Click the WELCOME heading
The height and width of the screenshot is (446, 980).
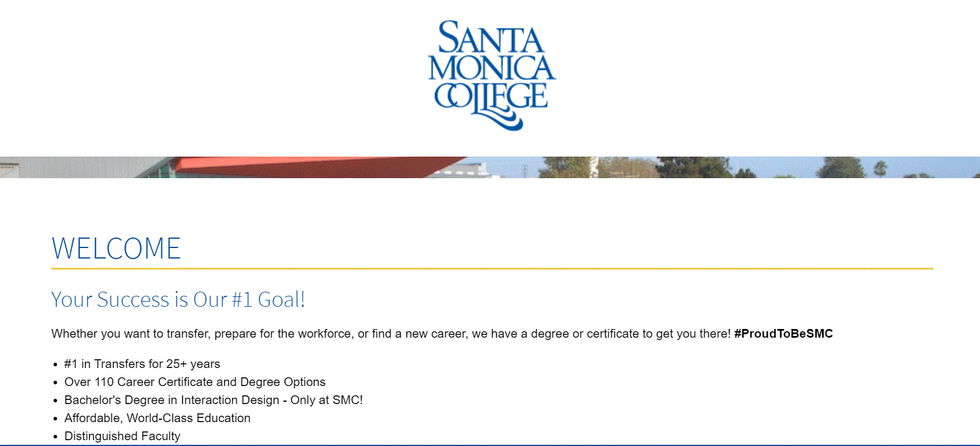(116, 249)
